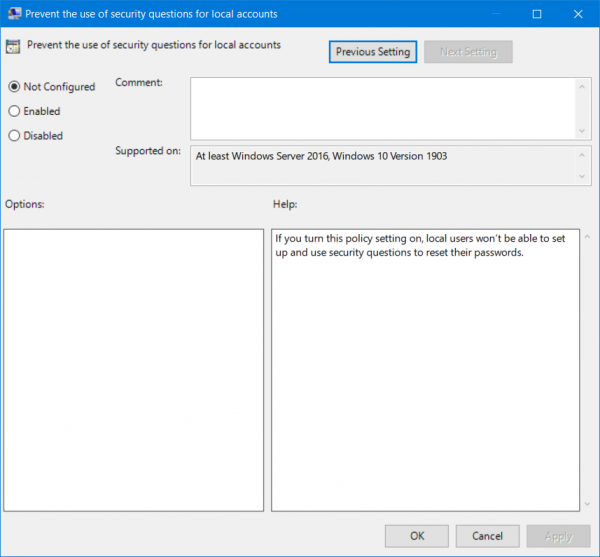The image size is (600, 557).
Task: Click the Comment box scroll down arrow
Action: coord(582,131)
